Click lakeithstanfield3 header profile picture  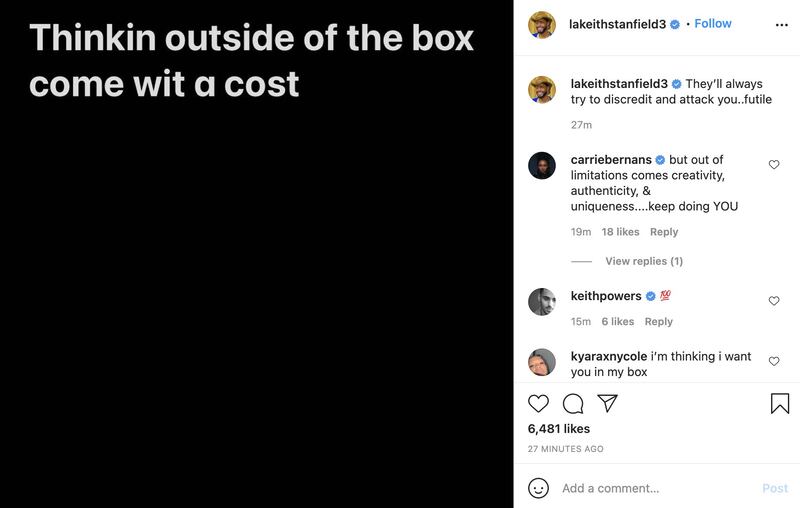[x=541, y=24]
